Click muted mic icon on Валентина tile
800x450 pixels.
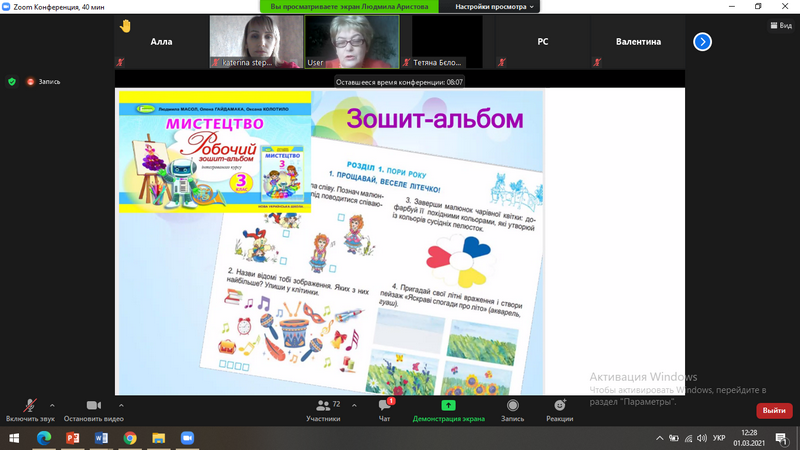pyautogui.click(x=597, y=62)
